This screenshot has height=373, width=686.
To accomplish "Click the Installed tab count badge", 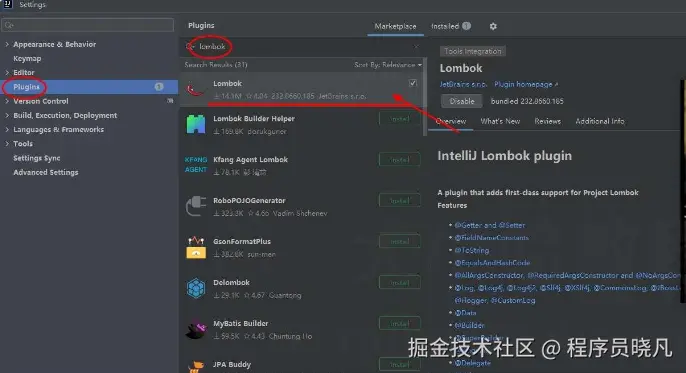I will click(466, 26).
